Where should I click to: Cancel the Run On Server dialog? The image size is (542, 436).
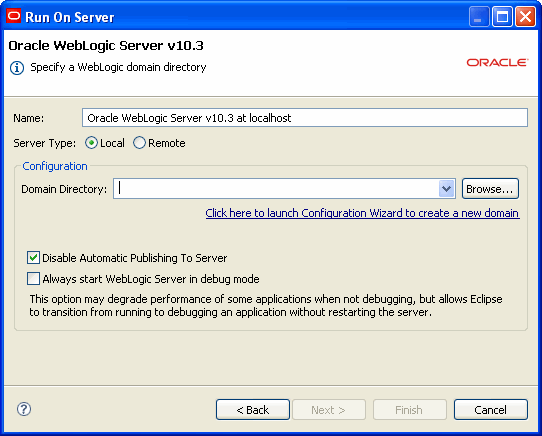pos(491,410)
